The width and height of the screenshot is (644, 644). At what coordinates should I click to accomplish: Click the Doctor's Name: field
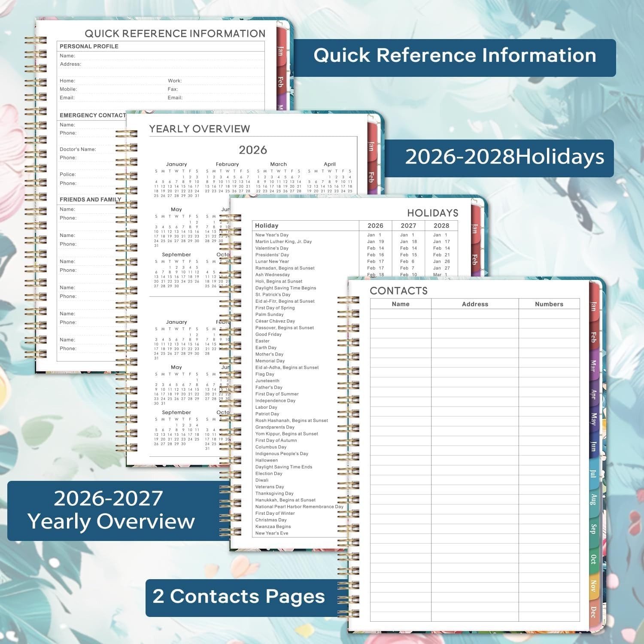pos(91,149)
